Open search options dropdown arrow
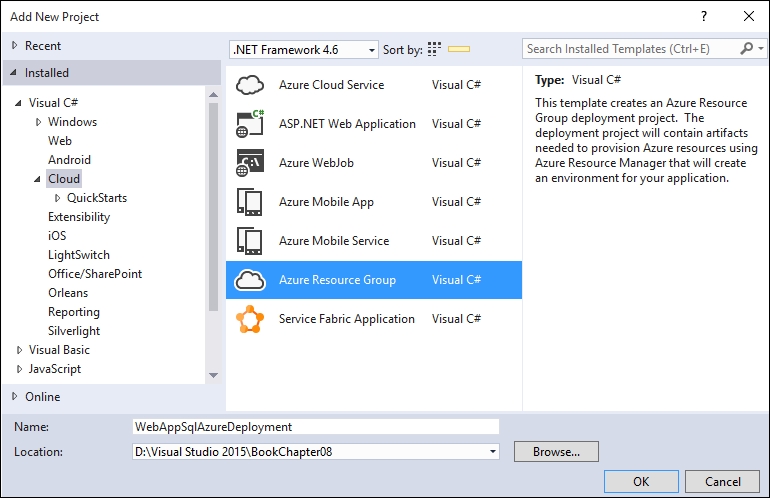The image size is (770, 498). pyautogui.click(x=761, y=49)
